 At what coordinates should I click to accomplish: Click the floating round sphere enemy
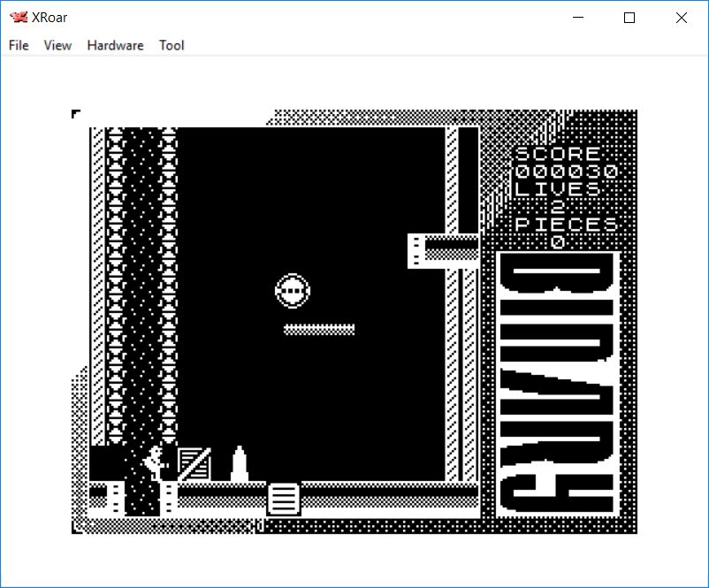(293, 290)
